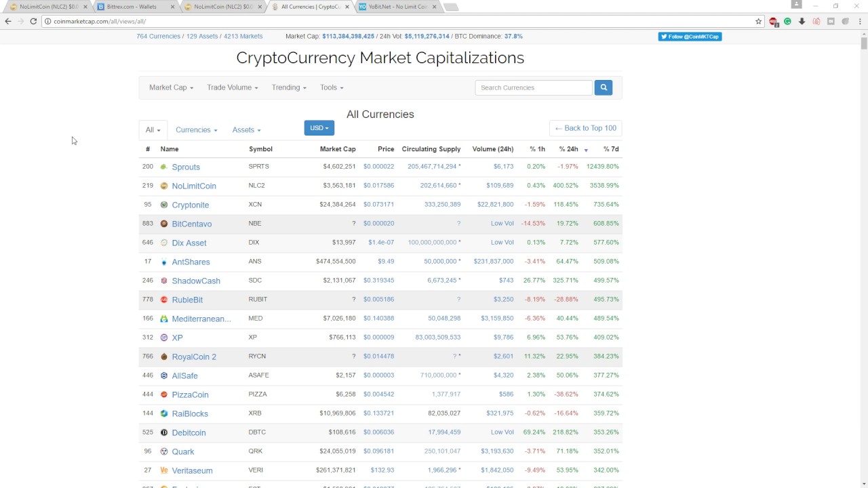Click the Search Currencies input field
Image resolution: width=868 pixels, height=488 pixels.
[534, 87]
